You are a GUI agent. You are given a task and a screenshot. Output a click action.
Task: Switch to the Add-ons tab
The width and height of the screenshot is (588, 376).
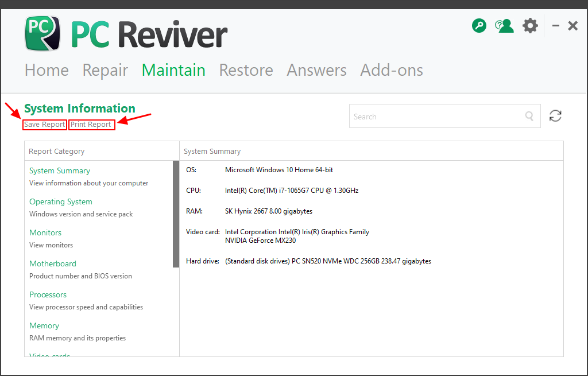tap(392, 70)
